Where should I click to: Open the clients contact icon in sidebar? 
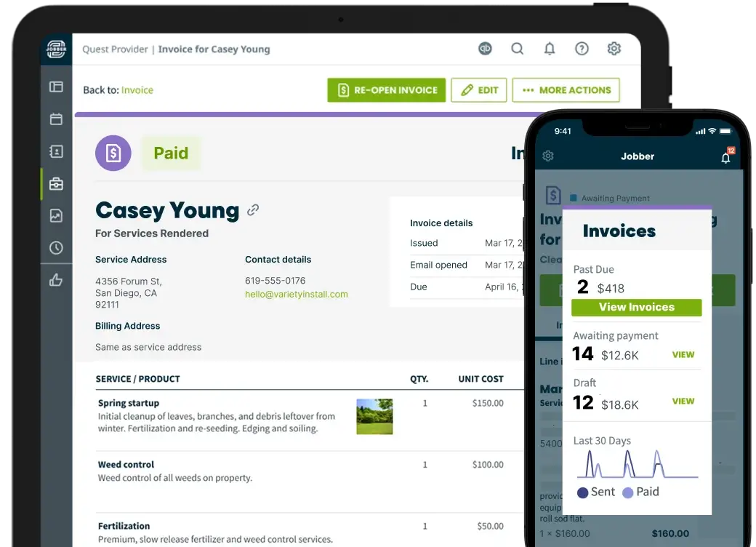point(56,151)
